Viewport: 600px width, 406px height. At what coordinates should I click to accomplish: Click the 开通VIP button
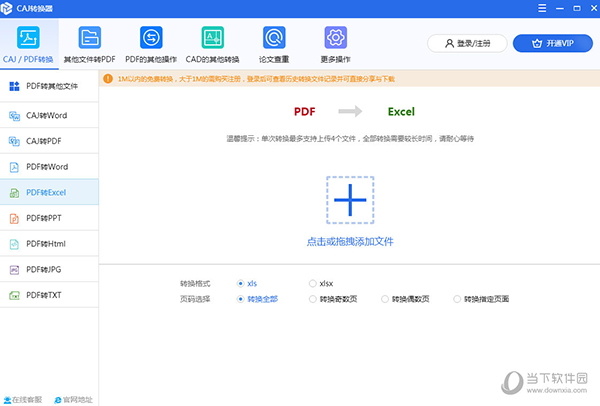point(553,43)
